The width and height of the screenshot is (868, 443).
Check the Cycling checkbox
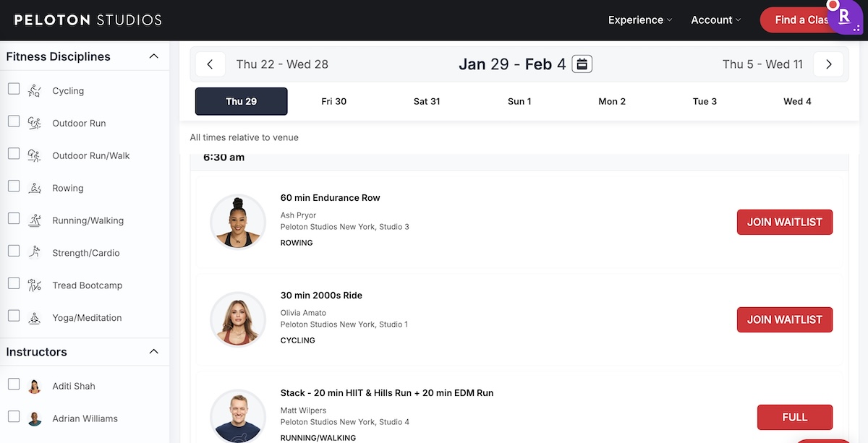14,89
